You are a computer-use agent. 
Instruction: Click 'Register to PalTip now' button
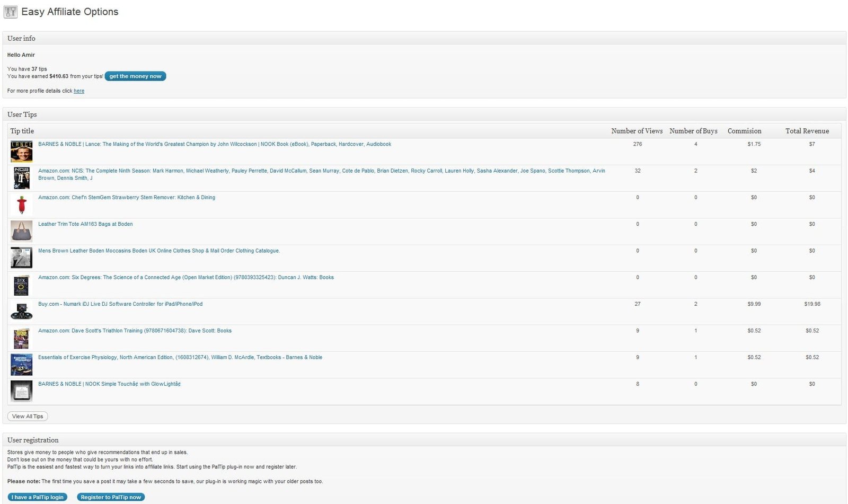pos(111,497)
